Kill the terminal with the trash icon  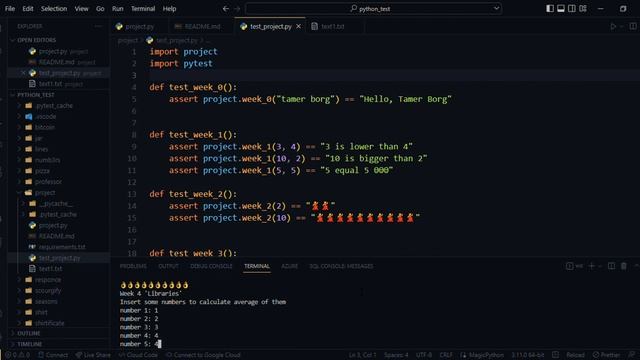coord(624,266)
